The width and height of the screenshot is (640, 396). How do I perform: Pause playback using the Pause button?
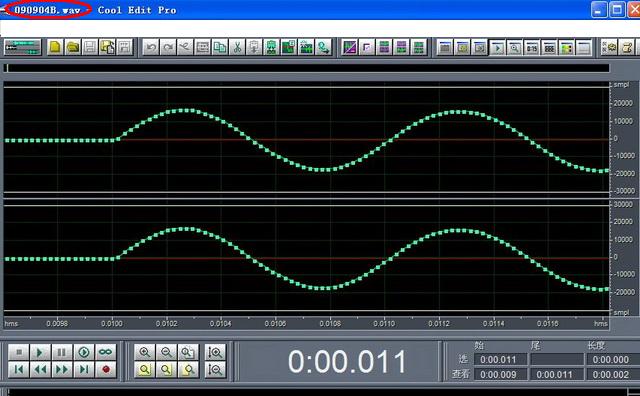61,352
